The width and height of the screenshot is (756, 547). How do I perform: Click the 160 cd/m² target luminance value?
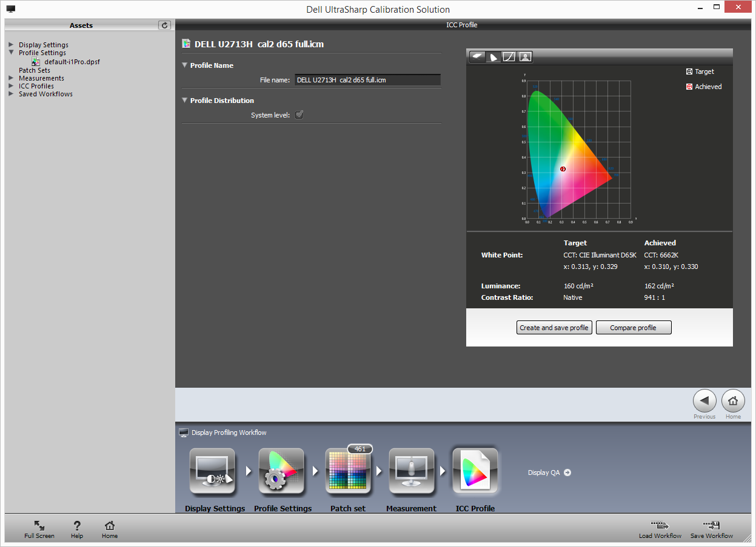[x=578, y=286]
